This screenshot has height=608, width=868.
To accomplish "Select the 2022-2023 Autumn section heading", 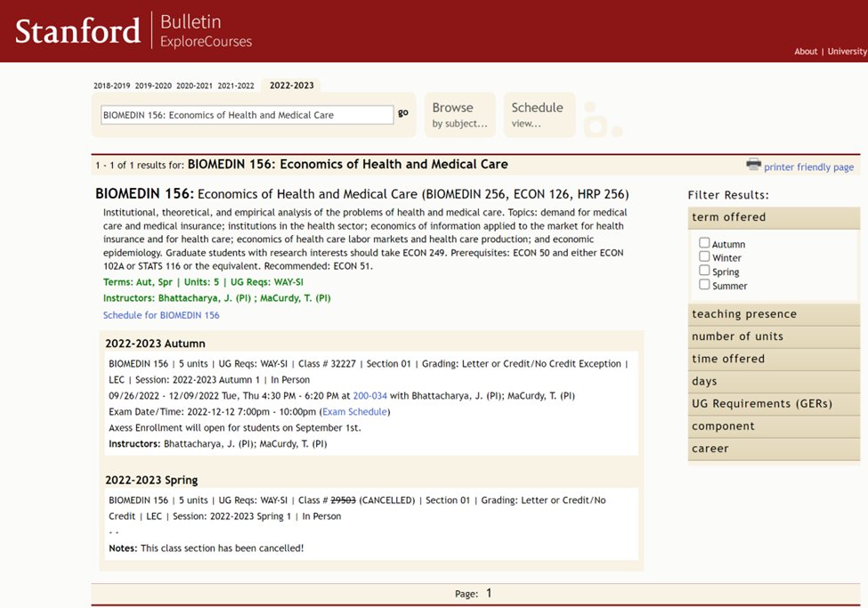I will pos(155,344).
